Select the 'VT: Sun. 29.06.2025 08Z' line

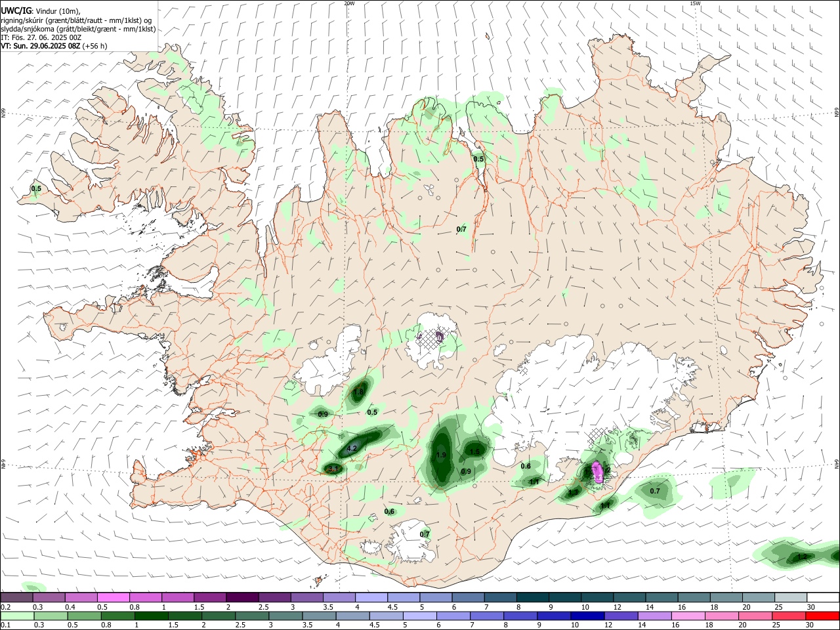tap(41, 46)
